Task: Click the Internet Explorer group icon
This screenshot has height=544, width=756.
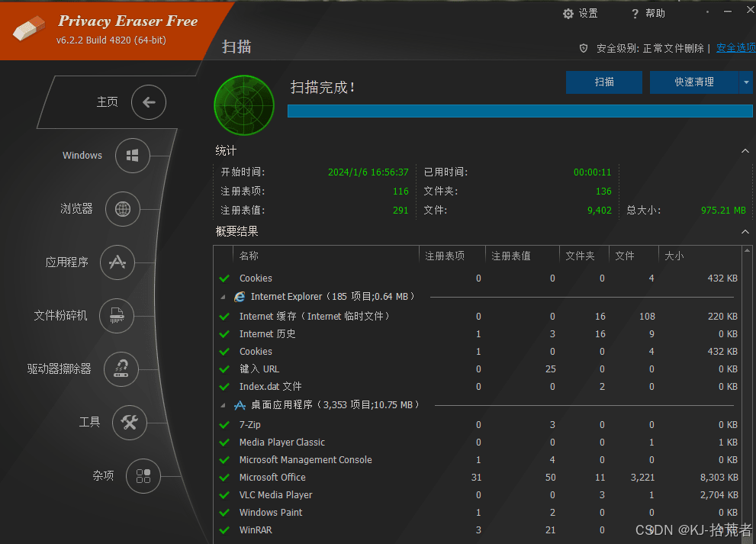Action: point(240,297)
